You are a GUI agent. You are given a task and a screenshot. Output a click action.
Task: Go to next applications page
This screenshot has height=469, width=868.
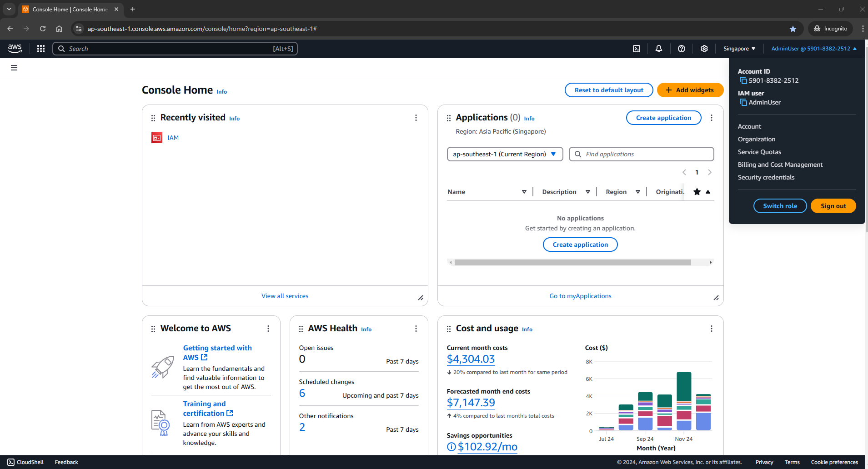710,172
